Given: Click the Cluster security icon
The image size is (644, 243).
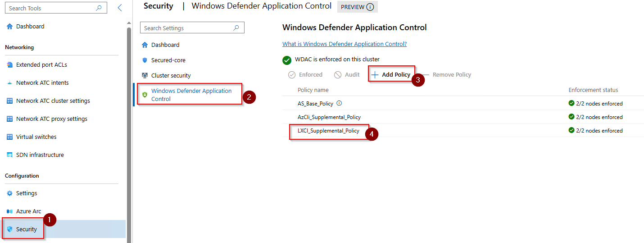Looking at the screenshot, I should click(145, 76).
